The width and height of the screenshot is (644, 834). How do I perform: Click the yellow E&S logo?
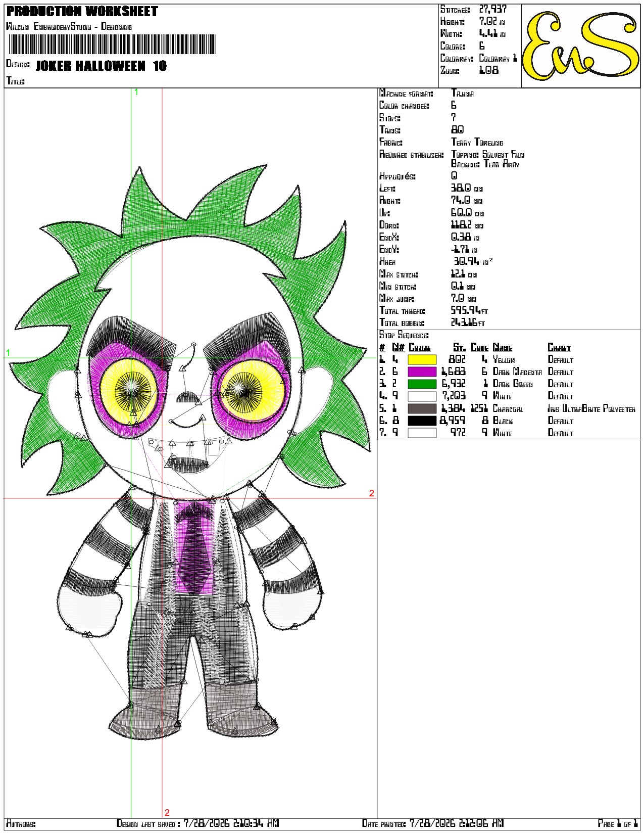580,45
